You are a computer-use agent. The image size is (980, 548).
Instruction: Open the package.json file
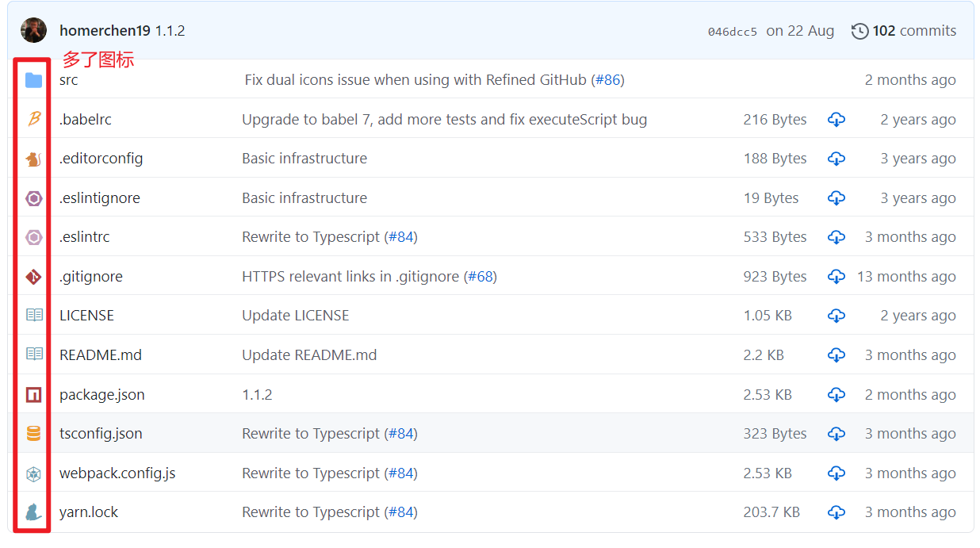[x=102, y=395]
